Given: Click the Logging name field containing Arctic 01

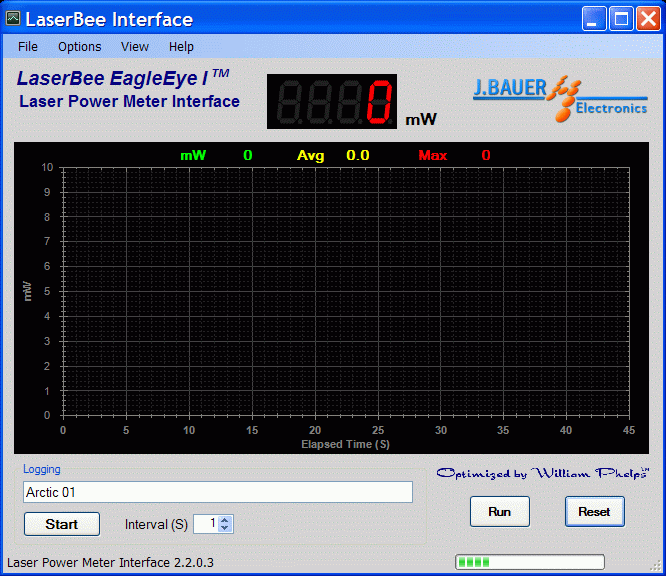Looking at the screenshot, I should click(x=217, y=492).
